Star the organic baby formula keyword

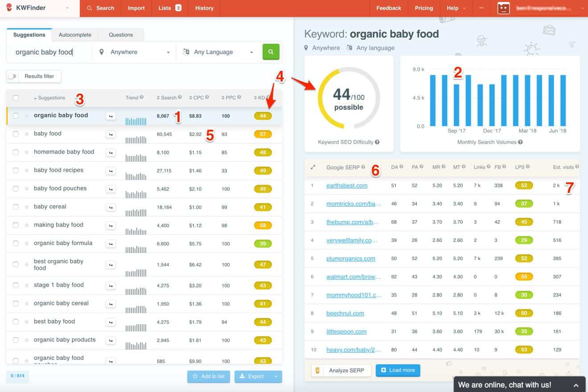coord(27,244)
